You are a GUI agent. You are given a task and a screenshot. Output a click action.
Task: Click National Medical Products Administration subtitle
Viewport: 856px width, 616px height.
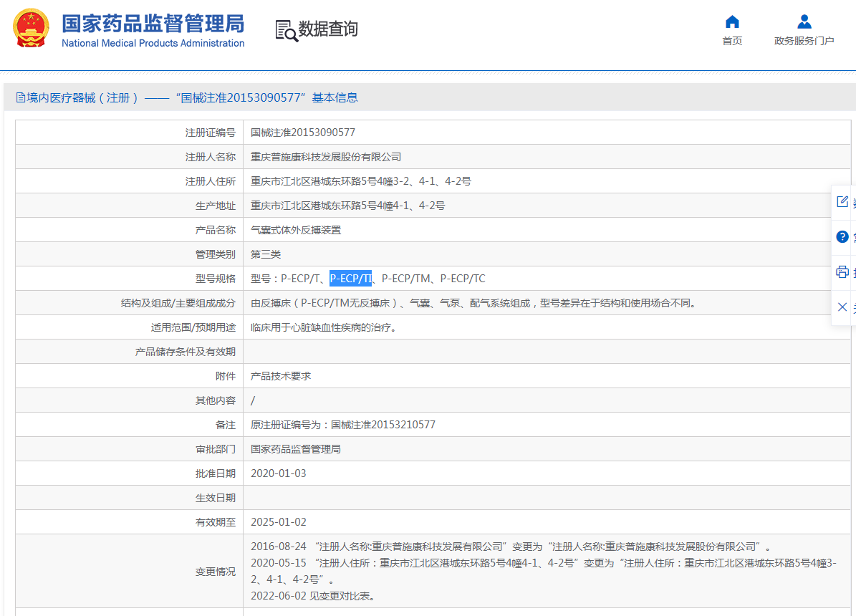[x=153, y=43]
